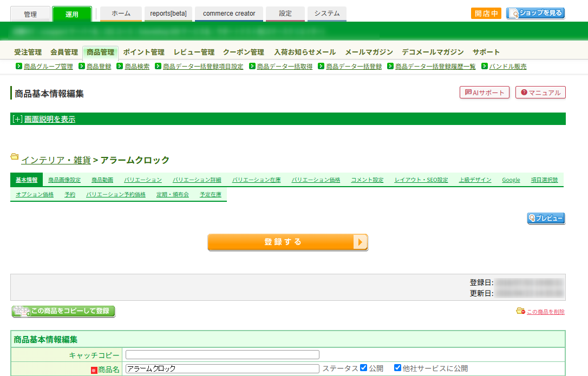The width and height of the screenshot is (588, 376).
Task: Go to 商品画像設定 tab
Action: click(x=64, y=180)
